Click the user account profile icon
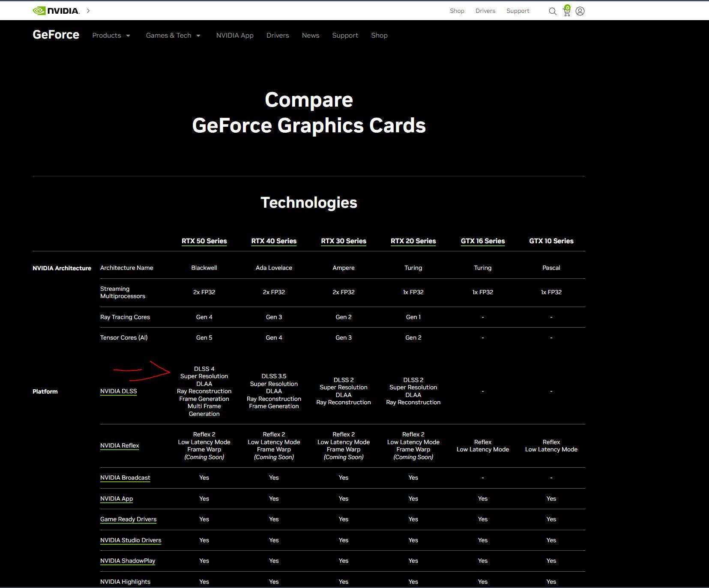 pyautogui.click(x=580, y=11)
